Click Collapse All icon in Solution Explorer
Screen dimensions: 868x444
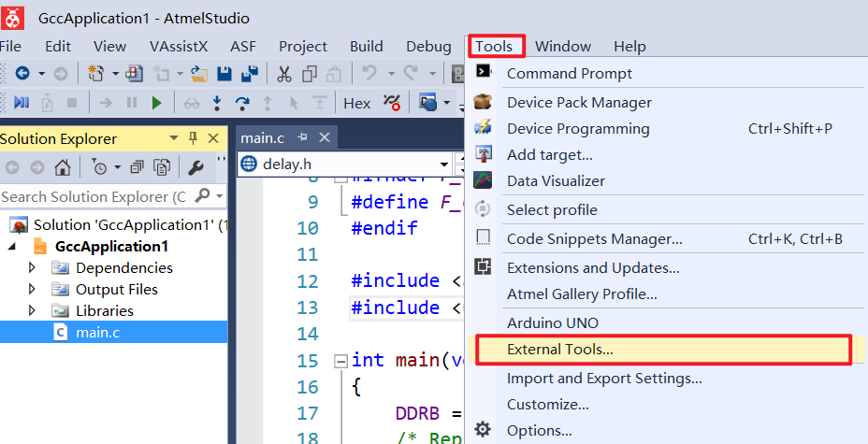(137, 167)
